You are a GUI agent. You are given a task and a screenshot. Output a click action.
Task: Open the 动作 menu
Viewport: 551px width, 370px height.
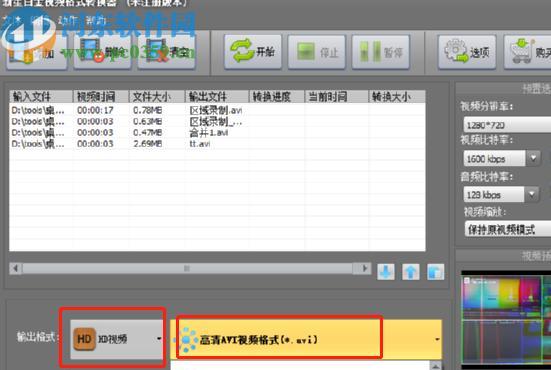click(x=67, y=20)
